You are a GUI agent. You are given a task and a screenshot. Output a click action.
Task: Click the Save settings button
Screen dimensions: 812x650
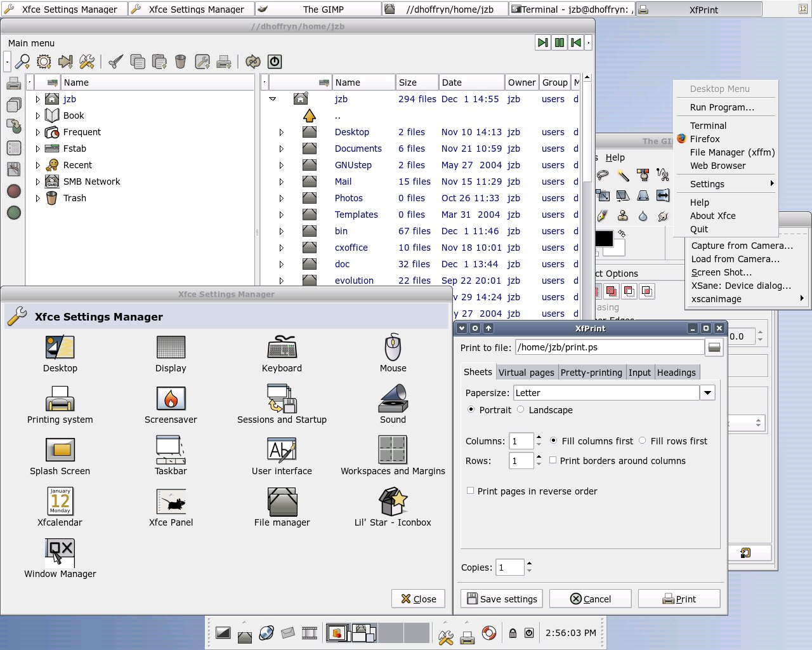coord(502,599)
